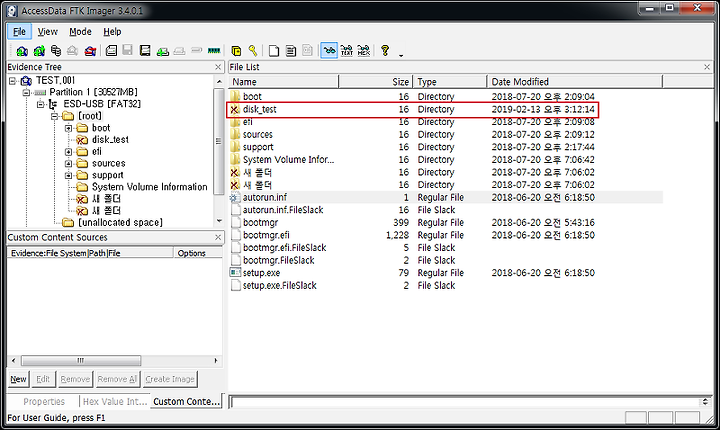Collapse the ESD-USB [FAT32] node
The height and width of the screenshot is (430, 720).
[40, 104]
